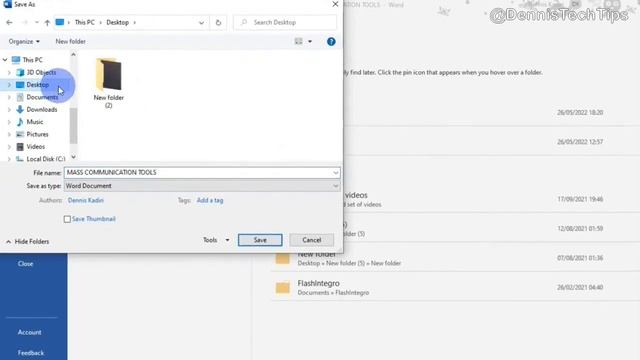Open the FlashIntegro recent folder in Word
640x360 pixels.
click(318, 283)
